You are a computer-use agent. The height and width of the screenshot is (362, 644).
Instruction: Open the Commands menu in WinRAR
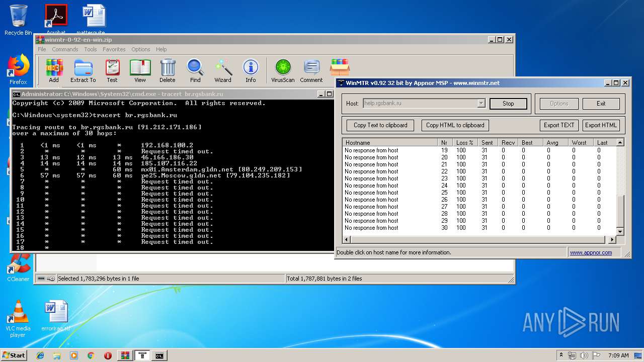(65, 49)
